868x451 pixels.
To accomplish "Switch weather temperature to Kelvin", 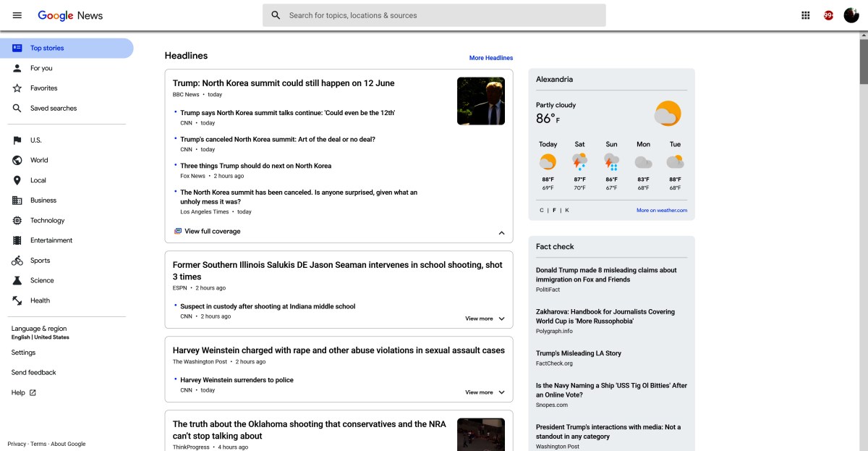I will [x=566, y=209].
